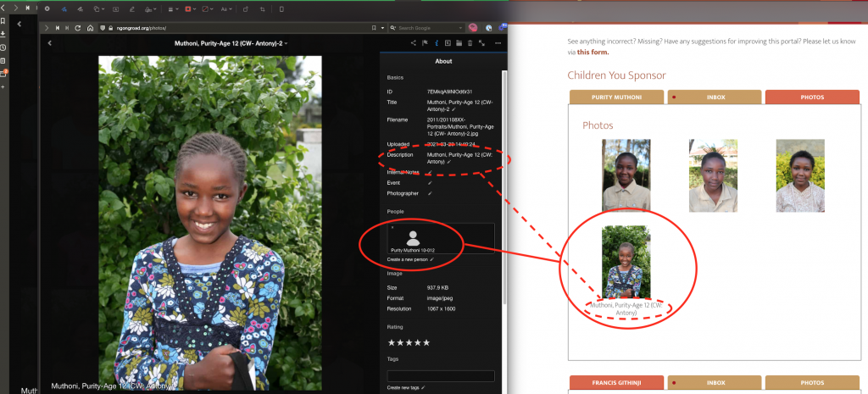Edit the Event field pencil icon
Image resolution: width=868 pixels, height=394 pixels.
[x=430, y=183]
